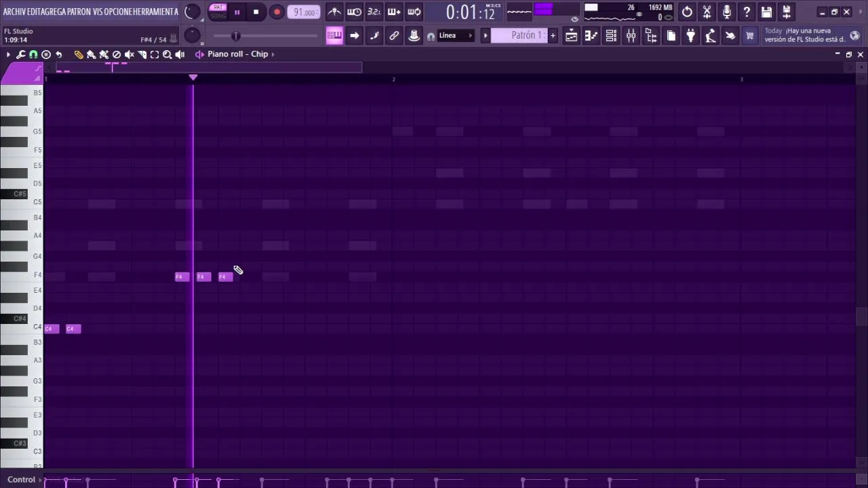Open pattern menu arrow before Patrón 1
This screenshot has width=868, height=488.
(485, 36)
